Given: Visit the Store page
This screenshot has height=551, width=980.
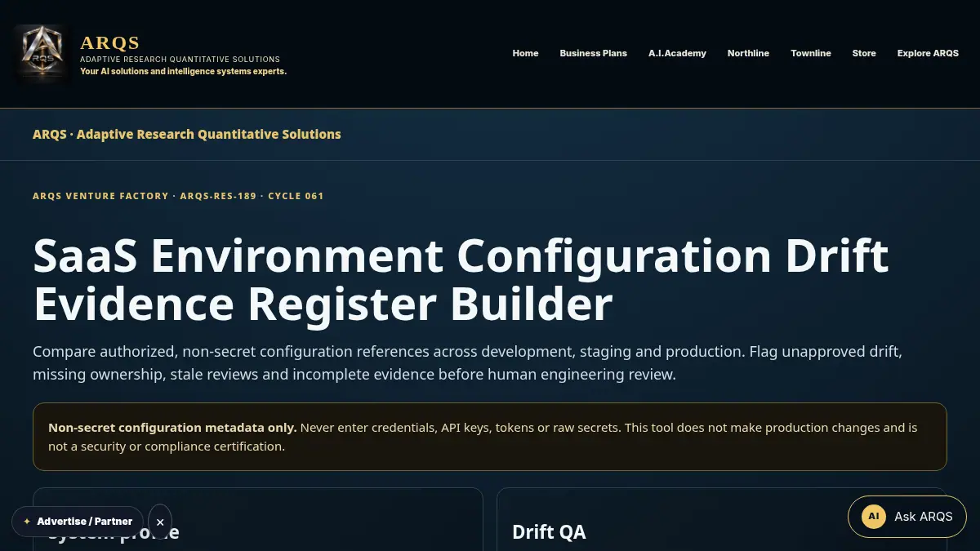Looking at the screenshot, I should click(x=864, y=53).
